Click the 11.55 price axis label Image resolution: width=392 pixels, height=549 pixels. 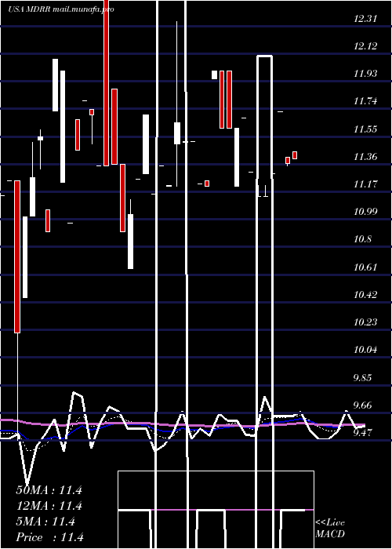pyautogui.click(x=365, y=129)
